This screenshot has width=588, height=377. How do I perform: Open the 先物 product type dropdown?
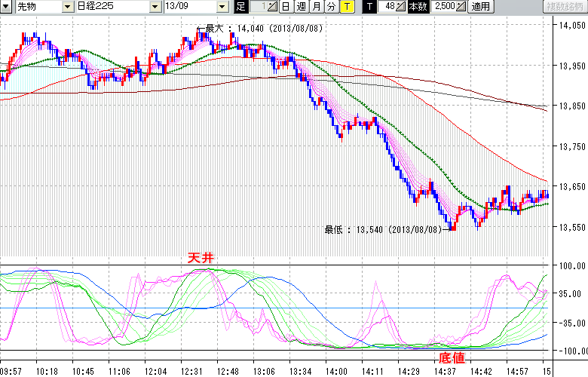[68, 7]
